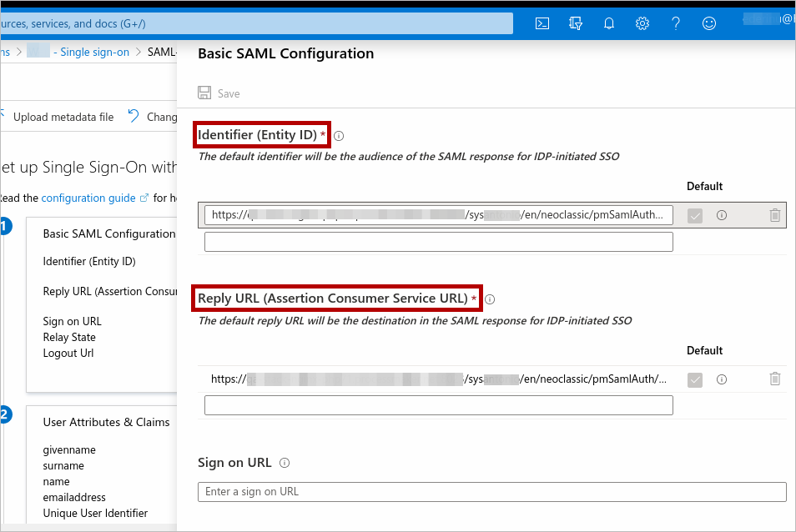This screenshot has height=532, width=796.
Task: Toggle the Default checkbox for the Identifier URL
Action: click(695, 216)
